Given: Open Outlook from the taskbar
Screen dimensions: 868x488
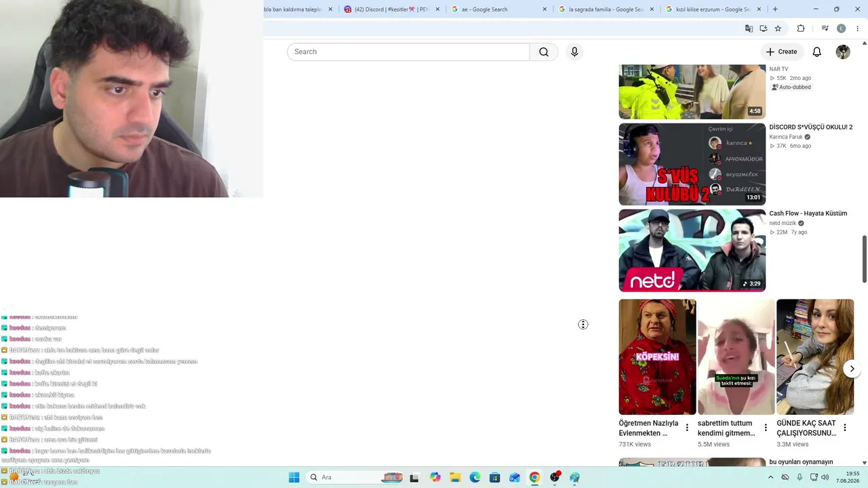Looking at the screenshot, I should click(515, 477).
